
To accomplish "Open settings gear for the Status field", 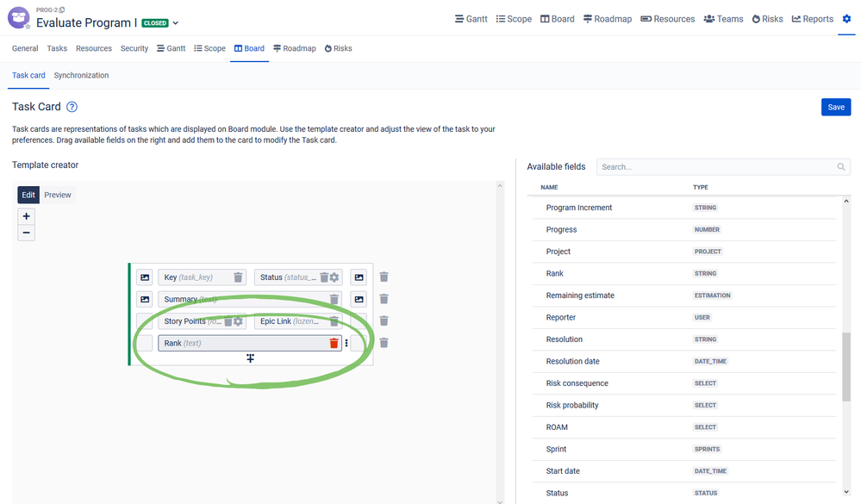I will click(334, 277).
